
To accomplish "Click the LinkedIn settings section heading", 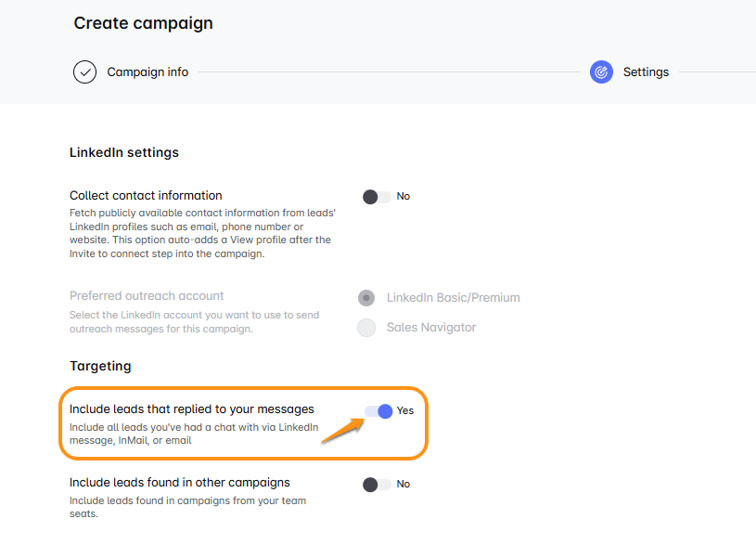I will [x=124, y=152].
